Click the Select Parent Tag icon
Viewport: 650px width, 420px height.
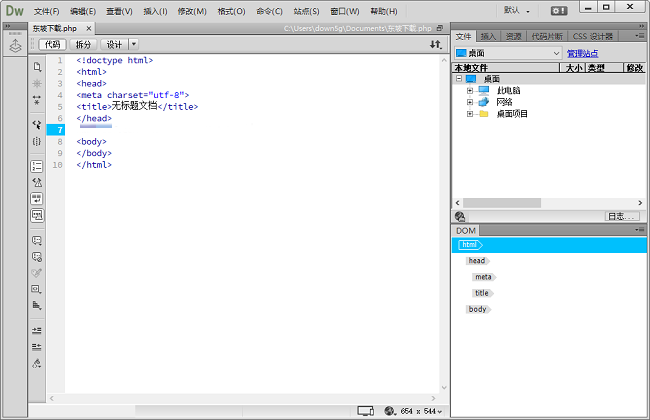pos(37,125)
